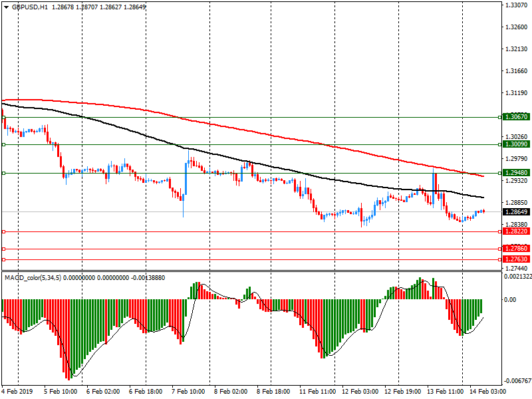The height and width of the screenshot is (399, 532).
Task: Click the triangle arrow before GBPUSD,H1 title
Action: [x=5, y=6]
